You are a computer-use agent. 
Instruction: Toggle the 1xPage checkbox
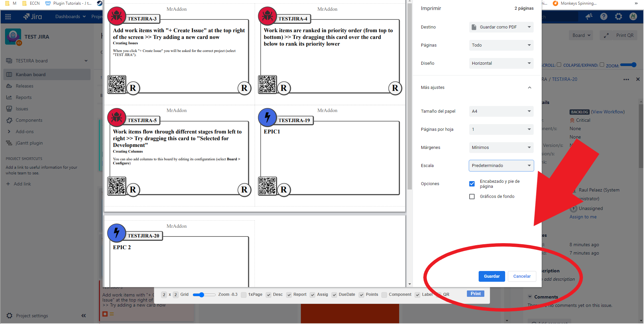pyautogui.click(x=244, y=295)
